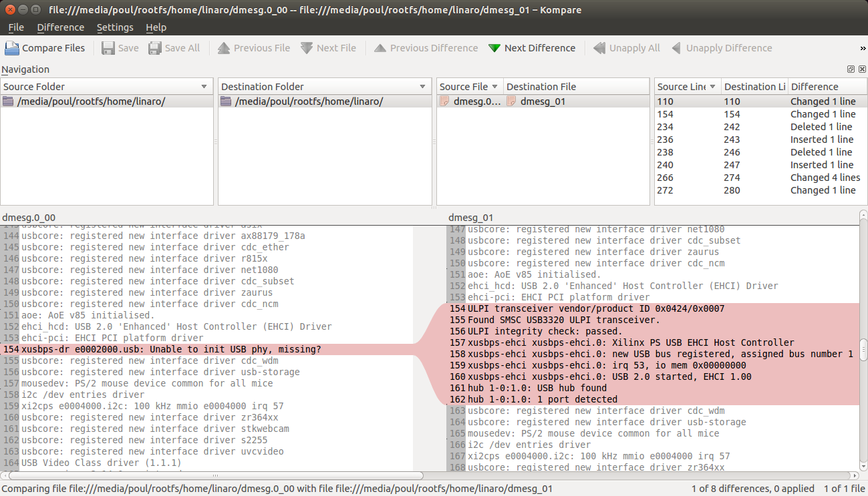Click the horizontal scrollbar below diff view
Viewport: 868px width, 496px height.
pos(214,476)
